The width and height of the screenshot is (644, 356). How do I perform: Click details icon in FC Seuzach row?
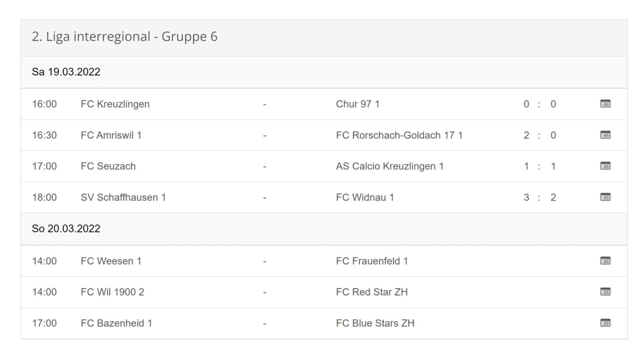click(605, 166)
